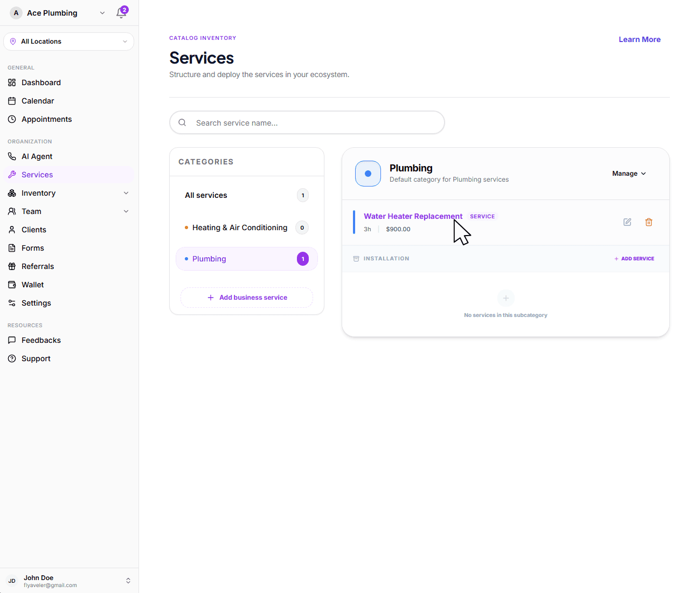Open the notifications bell

[121, 12]
